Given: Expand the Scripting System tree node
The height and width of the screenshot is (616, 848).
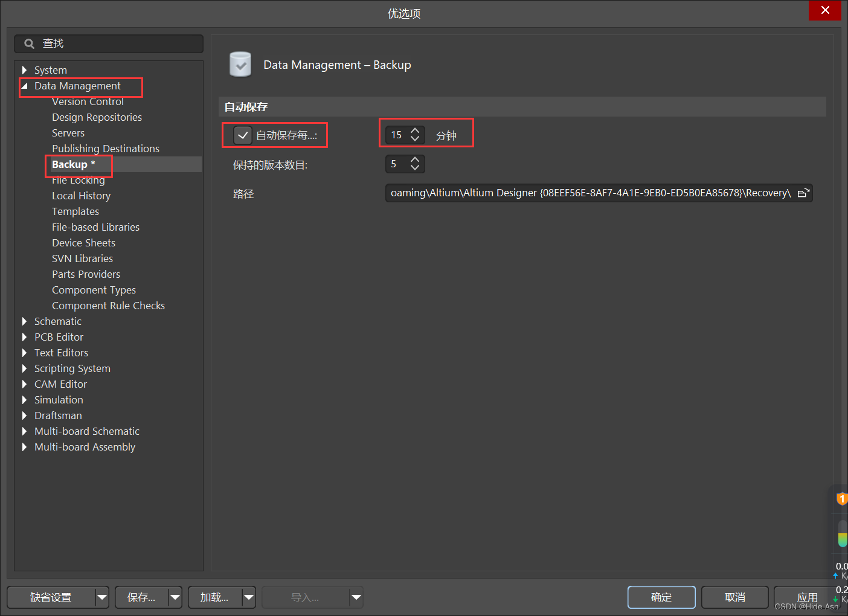Looking at the screenshot, I should pos(24,368).
